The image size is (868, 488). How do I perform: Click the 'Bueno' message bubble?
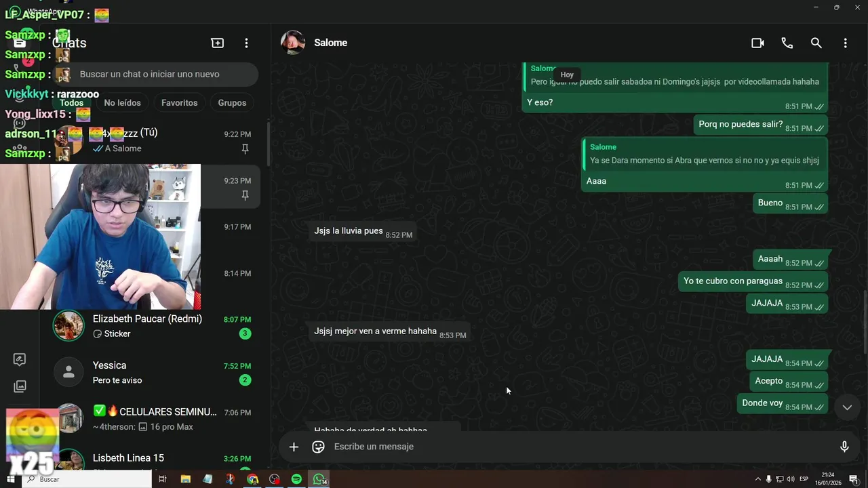[791, 204]
